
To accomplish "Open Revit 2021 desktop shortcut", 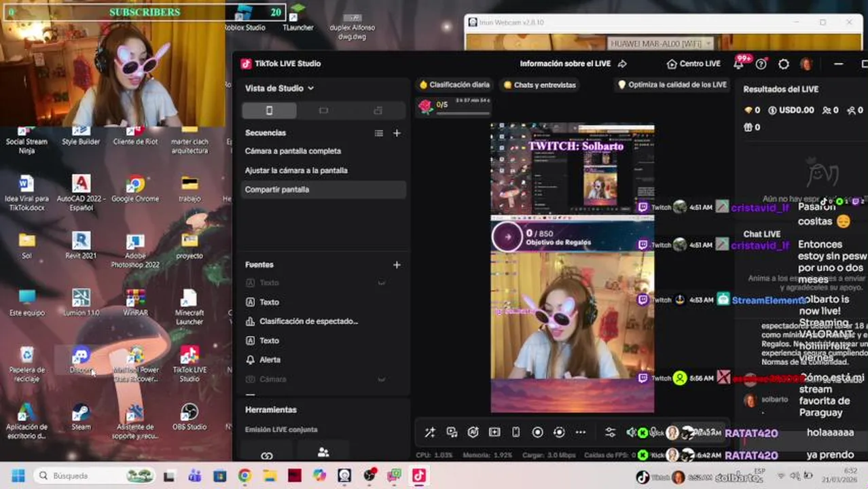I will click(81, 245).
